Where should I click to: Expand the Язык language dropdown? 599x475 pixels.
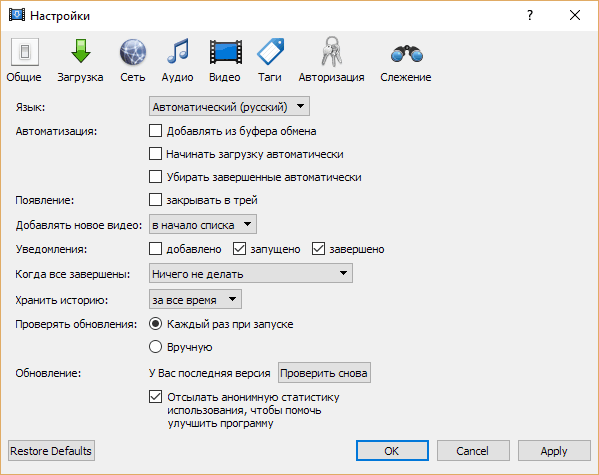229,106
